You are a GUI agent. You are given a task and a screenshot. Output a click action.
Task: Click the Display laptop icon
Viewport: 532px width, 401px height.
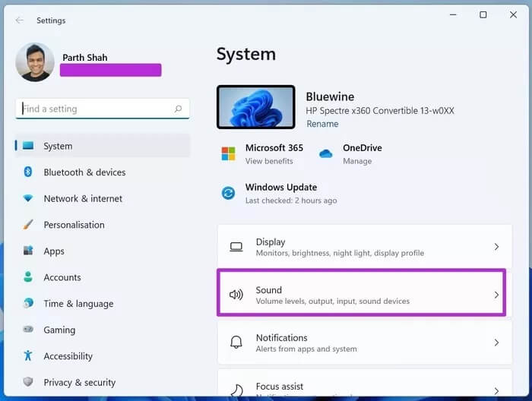click(236, 247)
